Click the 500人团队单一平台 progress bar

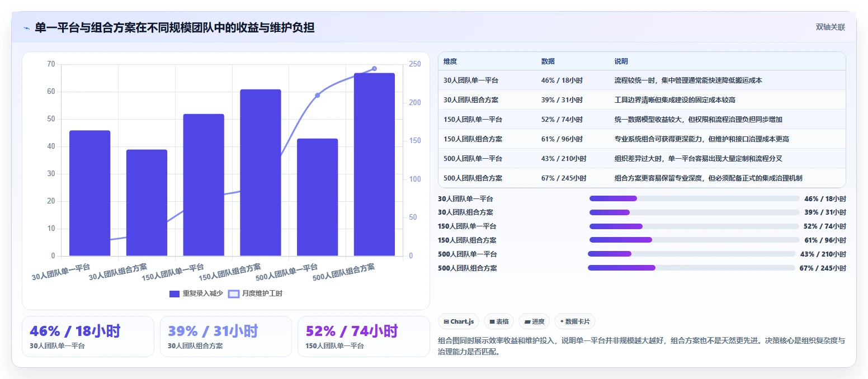(691, 254)
